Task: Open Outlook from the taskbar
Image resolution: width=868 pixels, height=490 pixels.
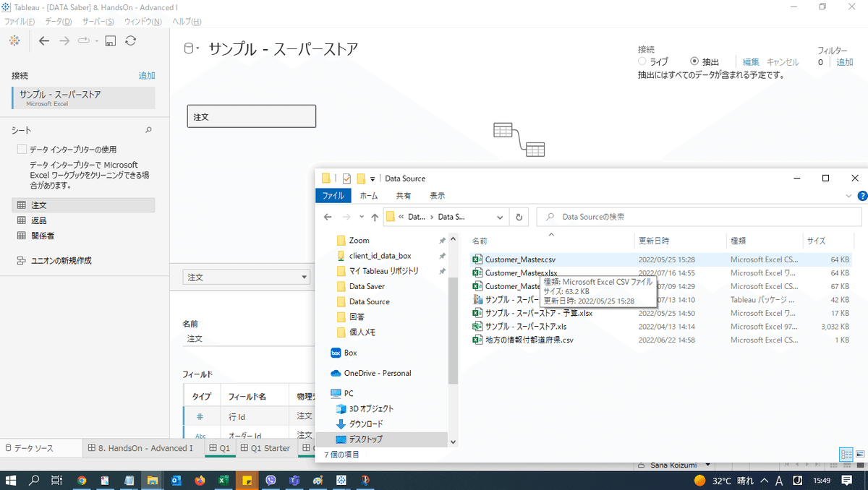Action: click(176, 480)
